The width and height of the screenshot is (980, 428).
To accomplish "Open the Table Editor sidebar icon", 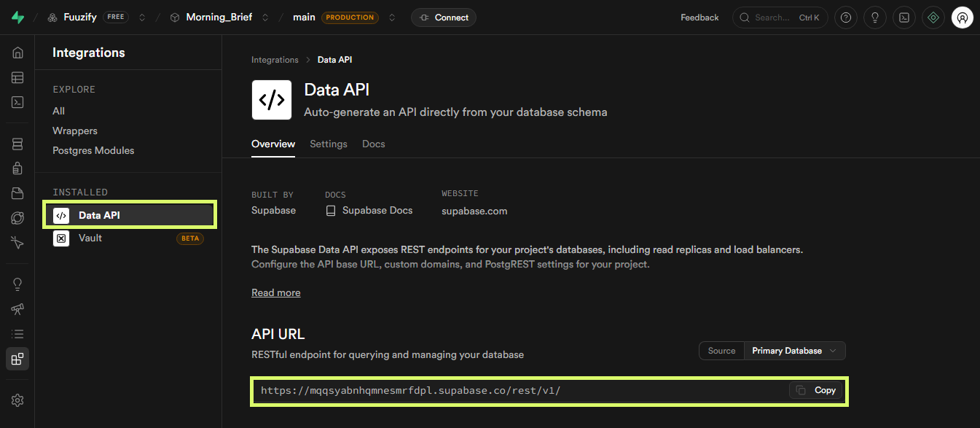I will [x=17, y=77].
